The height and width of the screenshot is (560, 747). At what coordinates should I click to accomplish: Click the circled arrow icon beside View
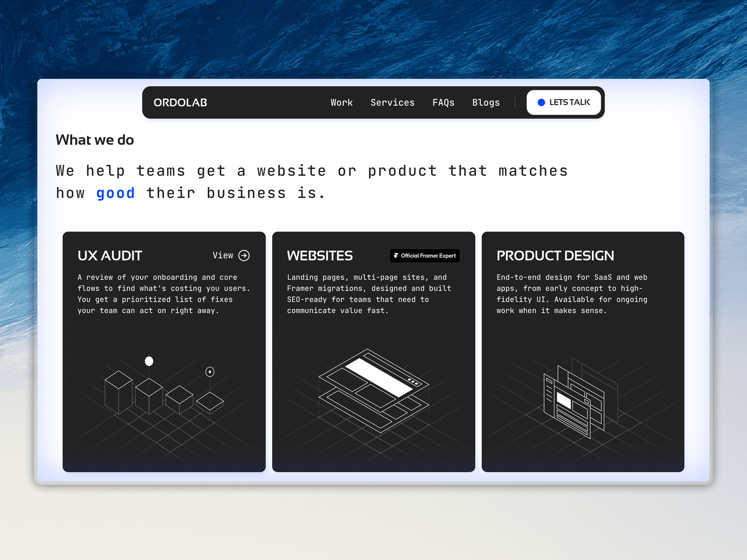click(x=244, y=256)
